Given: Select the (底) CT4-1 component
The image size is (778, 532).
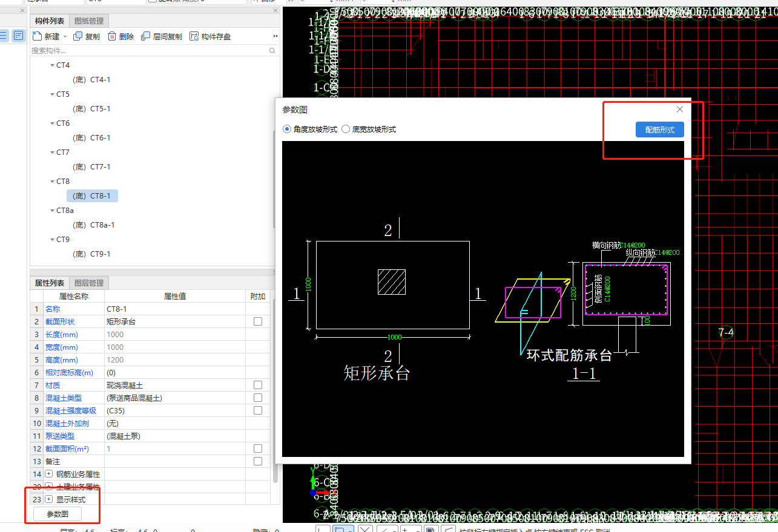Looking at the screenshot, I should [91, 80].
